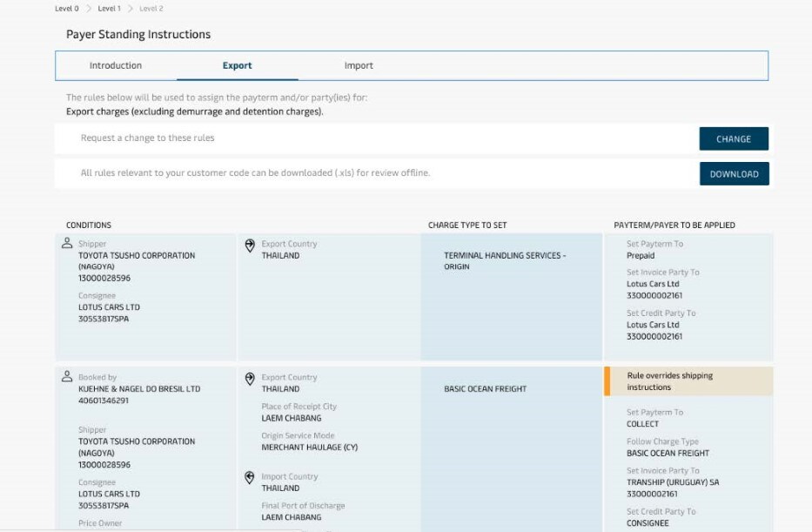Viewport: 812px width, 532px height.
Task: Select the Export tab
Action: tap(237, 65)
